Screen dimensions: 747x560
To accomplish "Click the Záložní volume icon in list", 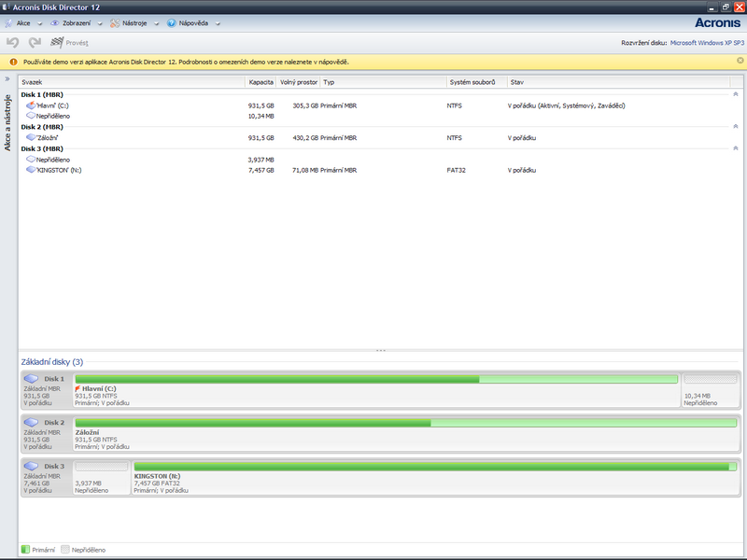I will click(x=31, y=137).
